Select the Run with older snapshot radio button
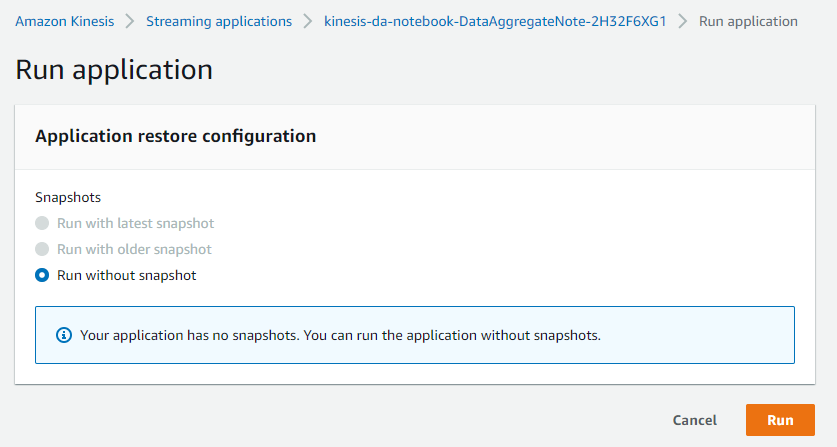This screenshot has width=837, height=447. (x=42, y=249)
